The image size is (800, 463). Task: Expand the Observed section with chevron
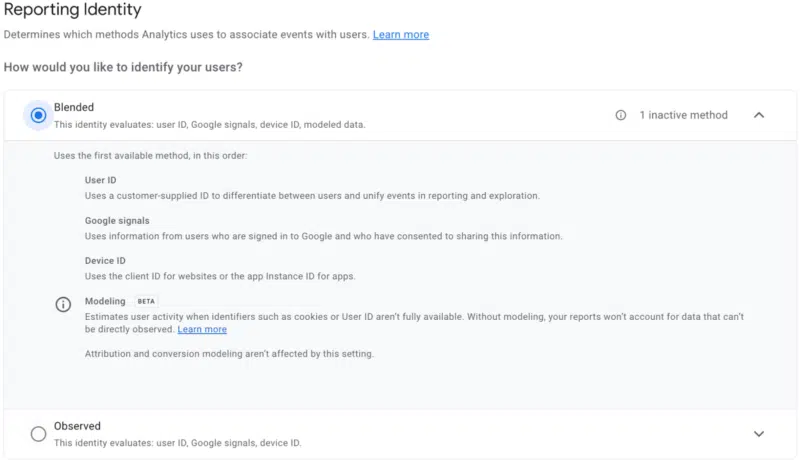[758, 433]
